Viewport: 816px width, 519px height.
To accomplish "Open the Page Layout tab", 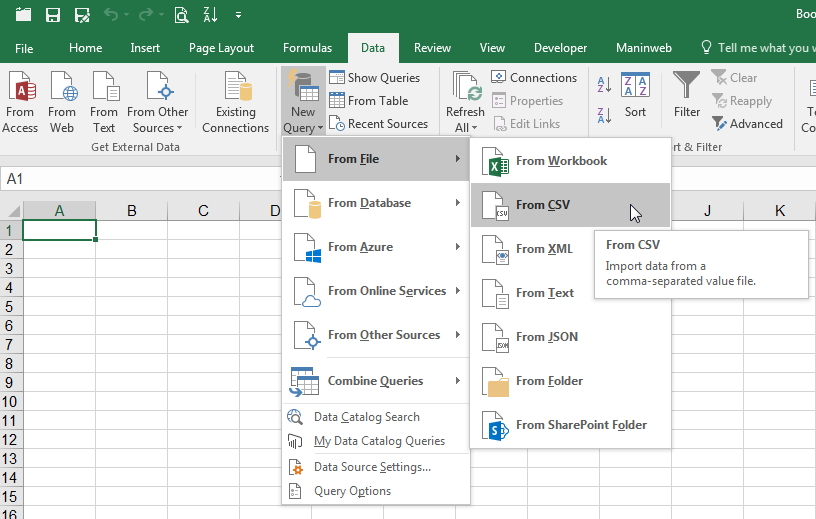I will [221, 48].
